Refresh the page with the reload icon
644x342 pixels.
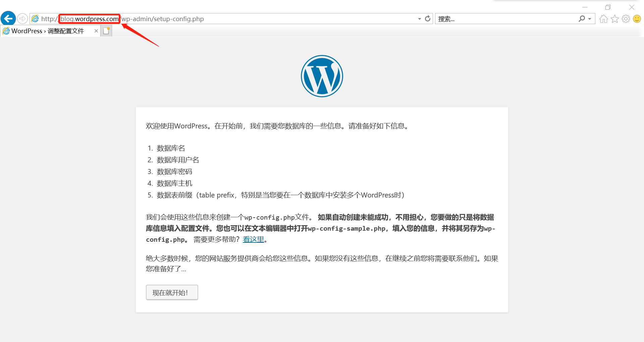pyautogui.click(x=428, y=19)
